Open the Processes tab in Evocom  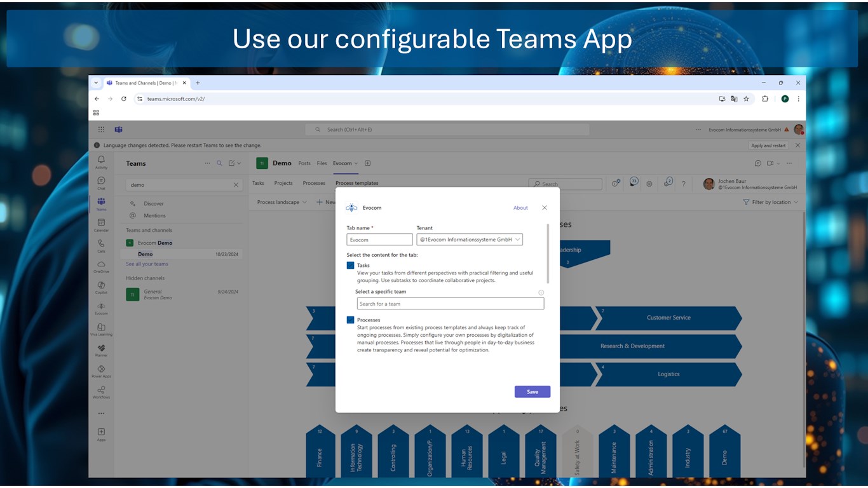click(314, 183)
